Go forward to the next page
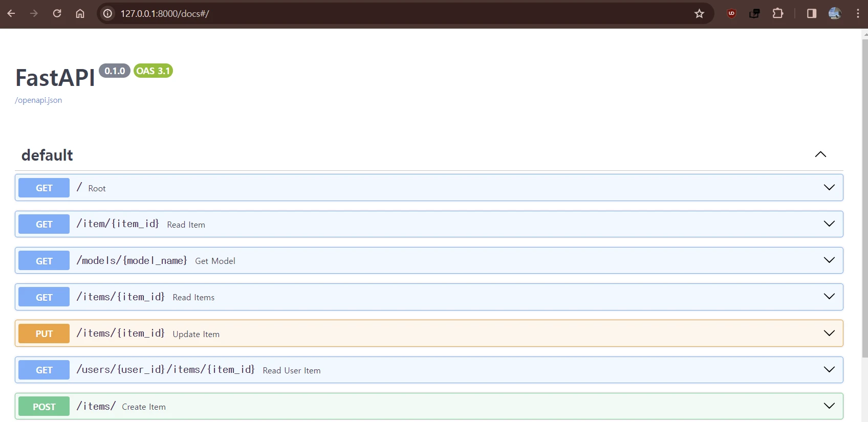Viewport: 868px width, 422px height. [34, 13]
